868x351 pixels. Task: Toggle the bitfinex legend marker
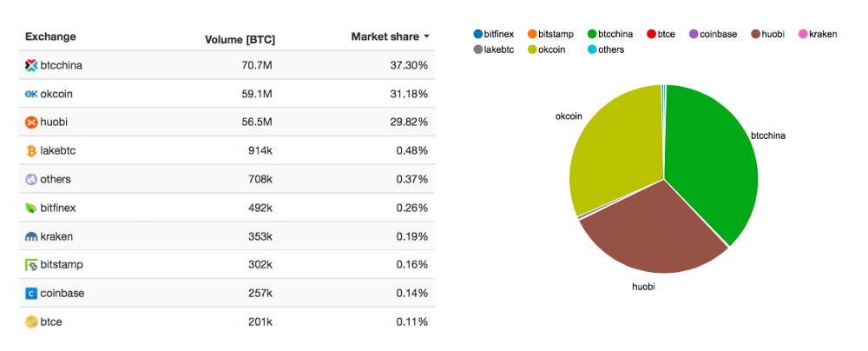tap(477, 34)
